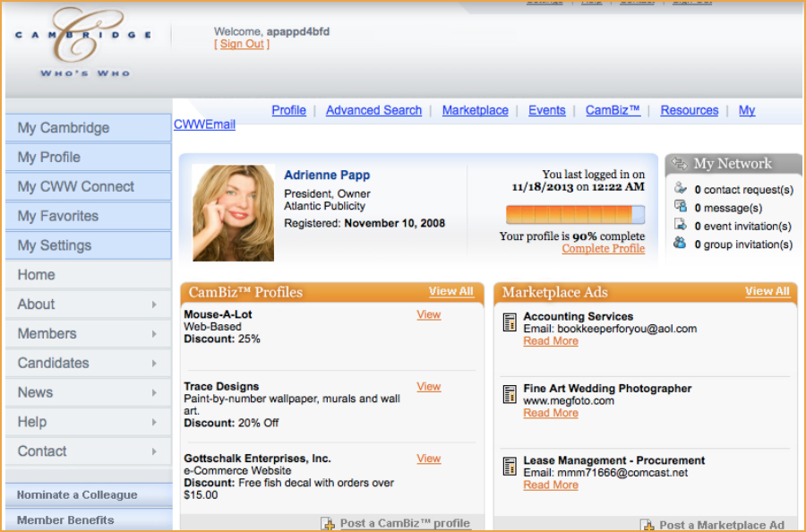
Task: Open the Profile link in top navigation
Action: (289, 110)
